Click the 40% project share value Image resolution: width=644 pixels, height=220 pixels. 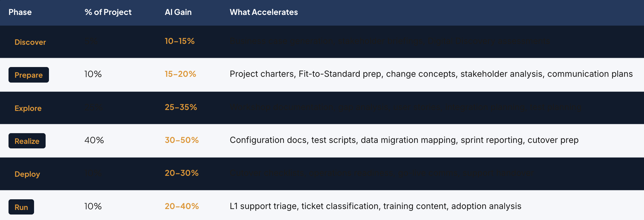(94, 140)
